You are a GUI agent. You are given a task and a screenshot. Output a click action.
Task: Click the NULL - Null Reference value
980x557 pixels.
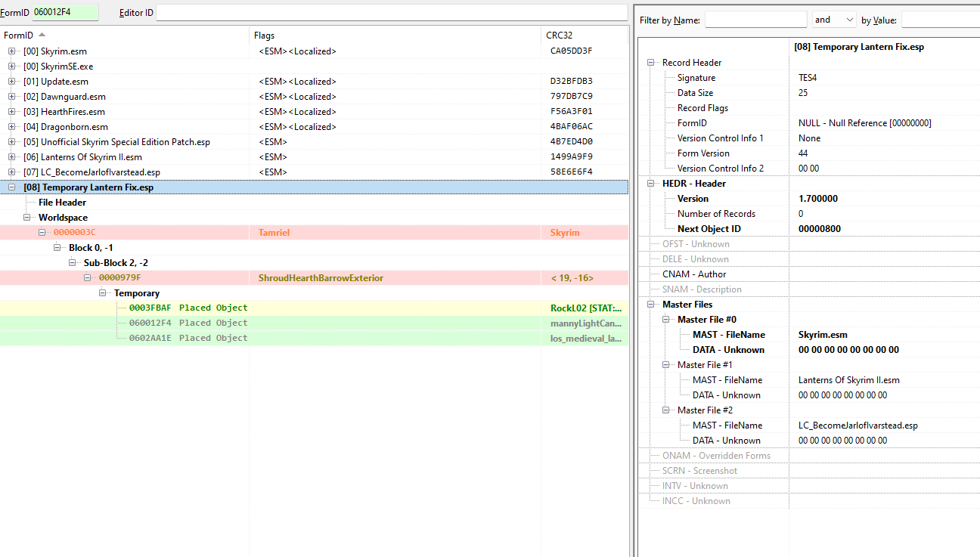tap(864, 123)
